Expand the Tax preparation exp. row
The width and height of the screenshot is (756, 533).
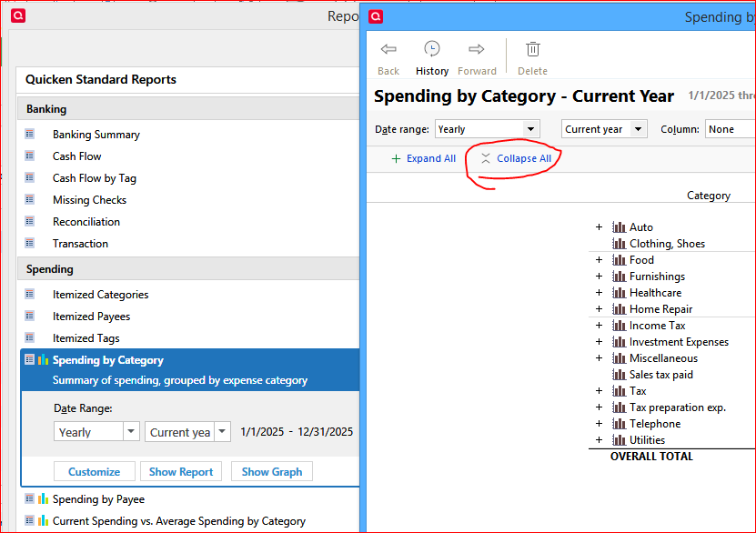(x=599, y=407)
